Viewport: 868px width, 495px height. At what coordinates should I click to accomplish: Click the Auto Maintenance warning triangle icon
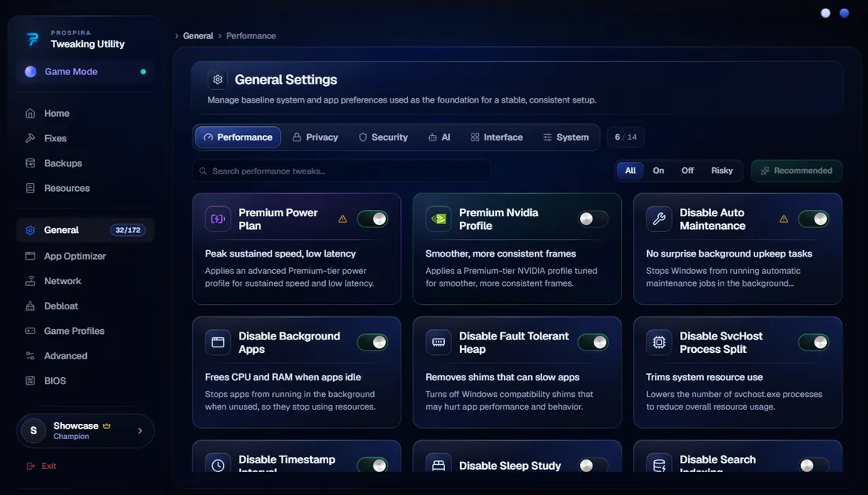(784, 219)
